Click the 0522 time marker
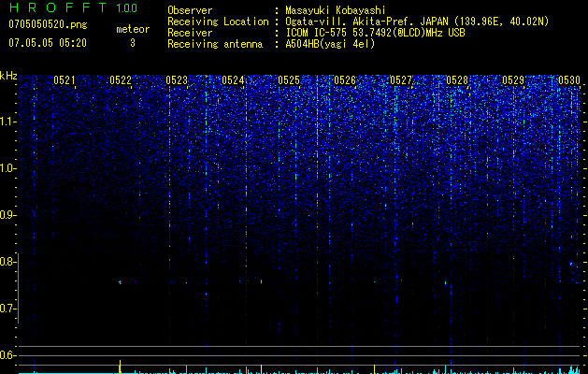The width and height of the screenshot is (588, 374). click(121, 80)
